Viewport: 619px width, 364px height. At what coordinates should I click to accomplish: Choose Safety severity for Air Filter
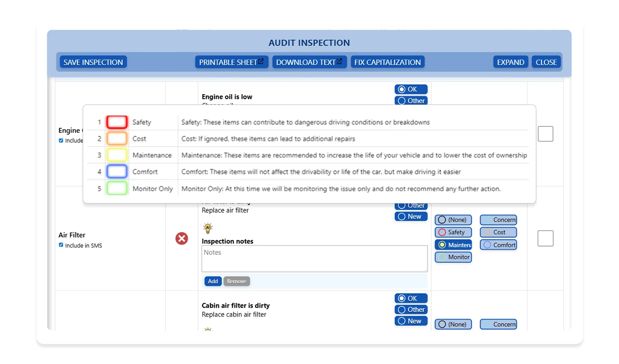453,232
